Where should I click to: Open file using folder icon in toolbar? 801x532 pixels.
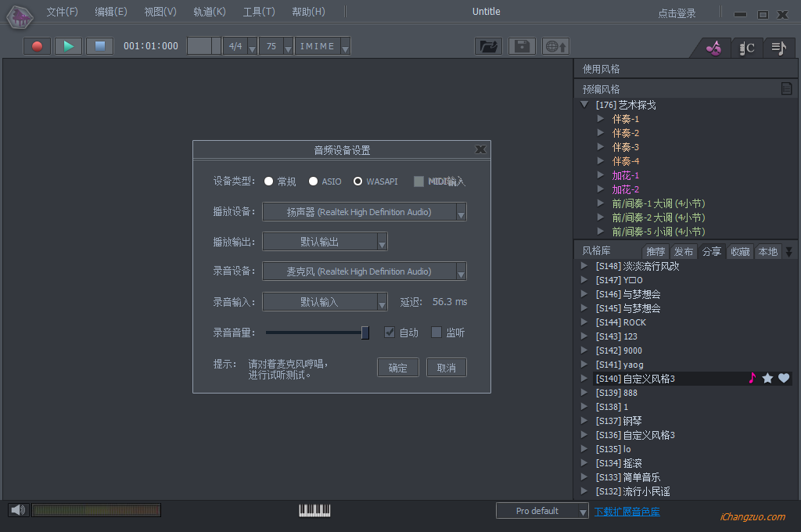[x=489, y=46]
